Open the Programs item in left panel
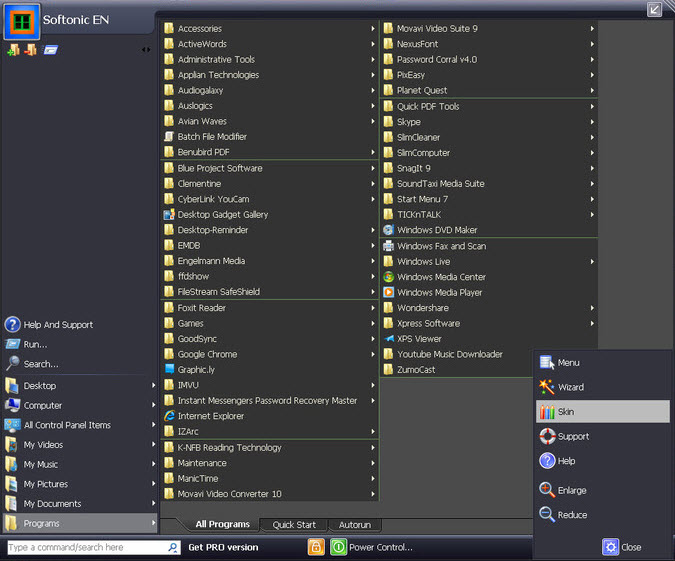675x561 pixels. tap(81, 523)
